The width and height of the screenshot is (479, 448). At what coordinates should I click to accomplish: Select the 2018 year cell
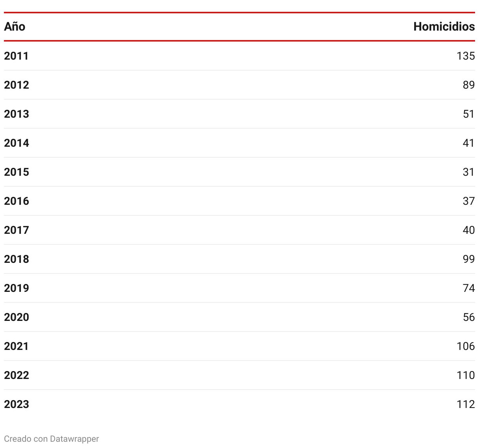[x=16, y=259]
